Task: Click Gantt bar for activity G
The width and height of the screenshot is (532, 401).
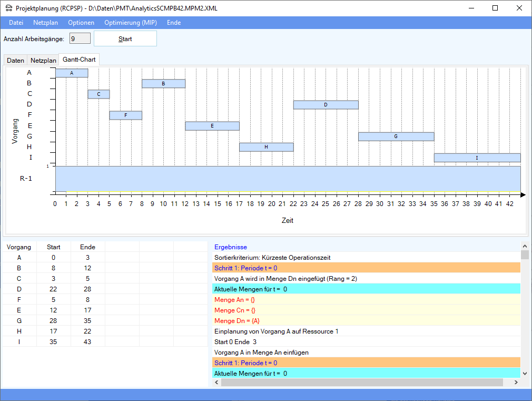Action: 396,136
